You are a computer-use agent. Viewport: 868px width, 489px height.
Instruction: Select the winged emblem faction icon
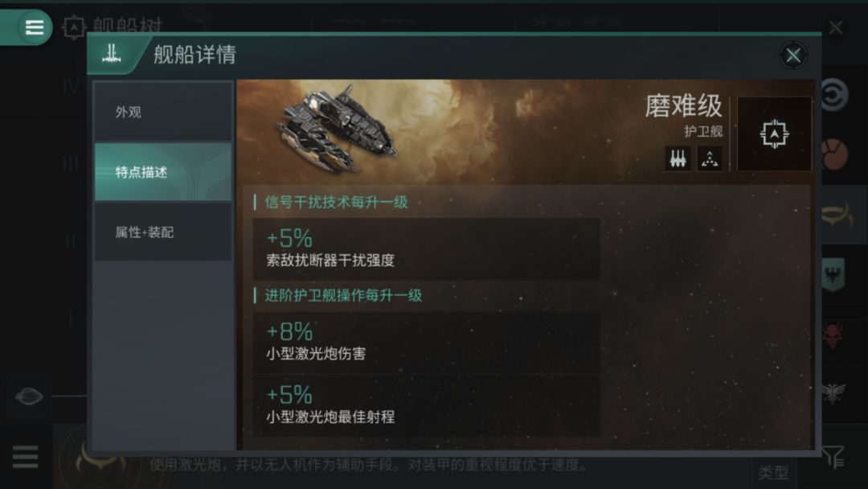833,392
